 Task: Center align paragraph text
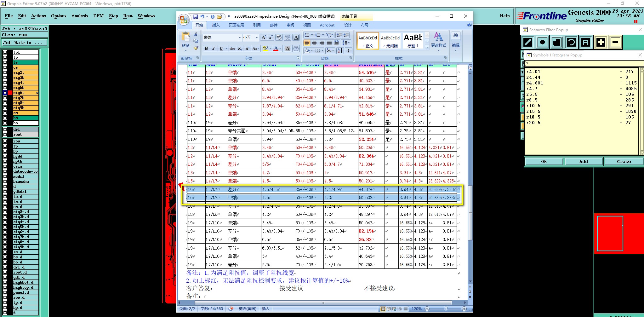coord(314,43)
